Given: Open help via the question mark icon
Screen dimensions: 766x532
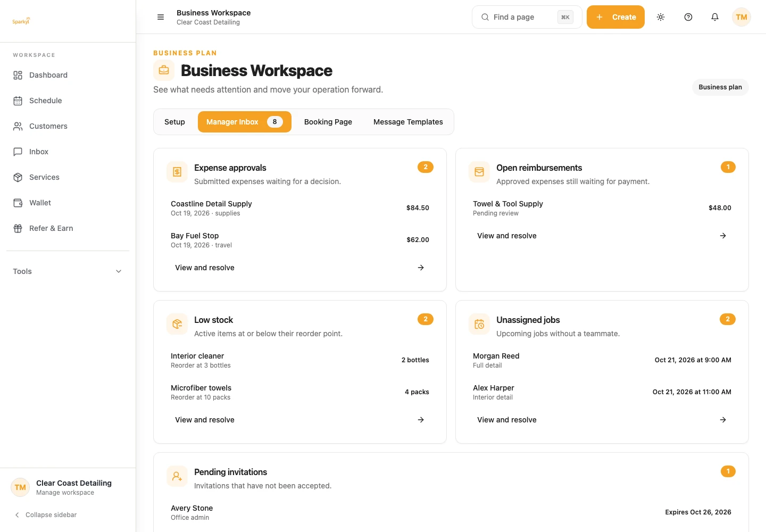Looking at the screenshot, I should [x=688, y=17].
